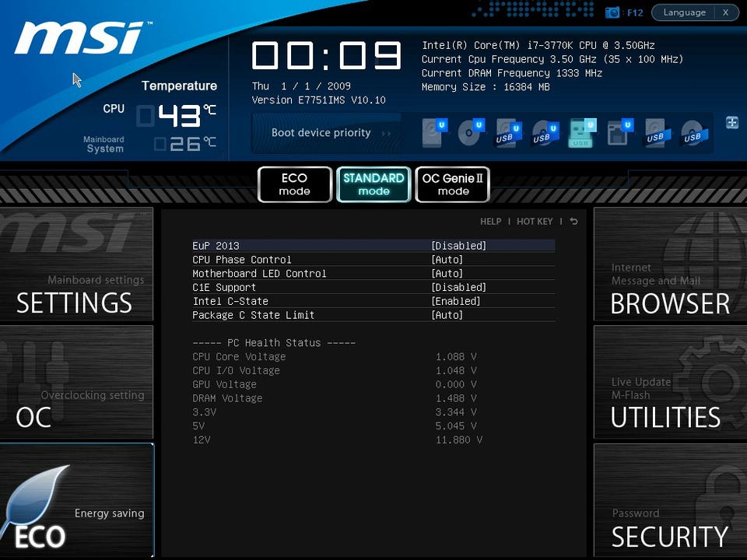Select the C1E Support label
This screenshot has height=560, width=747.
click(224, 287)
